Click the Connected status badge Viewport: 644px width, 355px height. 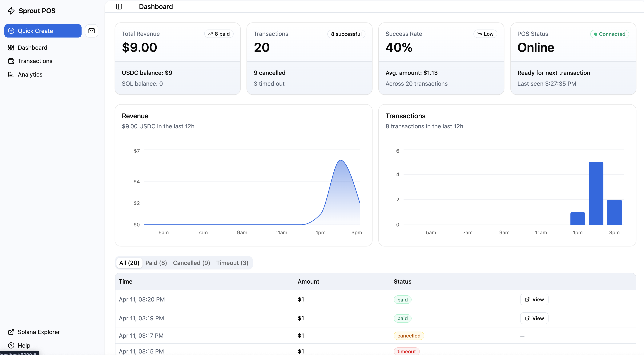[x=609, y=34]
